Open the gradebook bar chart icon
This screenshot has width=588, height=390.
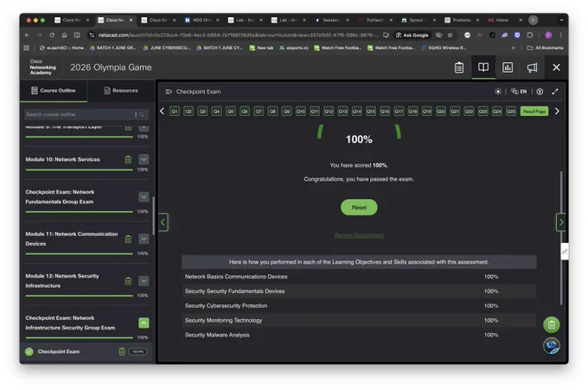508,67
